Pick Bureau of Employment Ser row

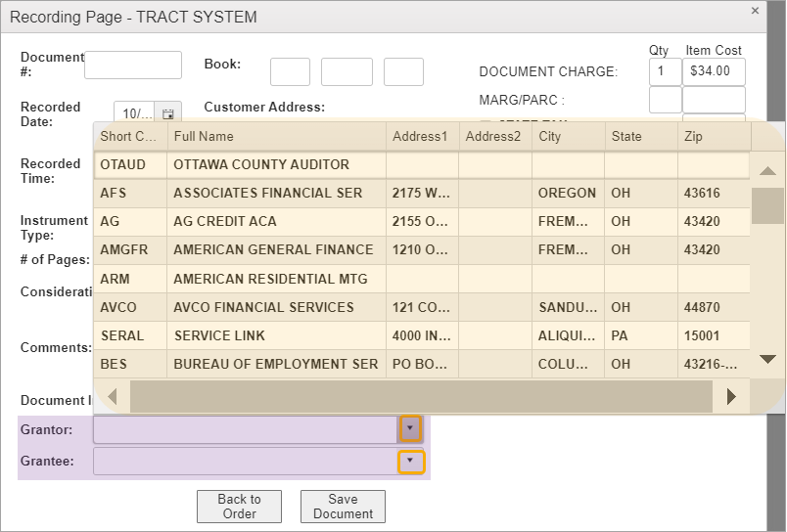pos(275,364)
